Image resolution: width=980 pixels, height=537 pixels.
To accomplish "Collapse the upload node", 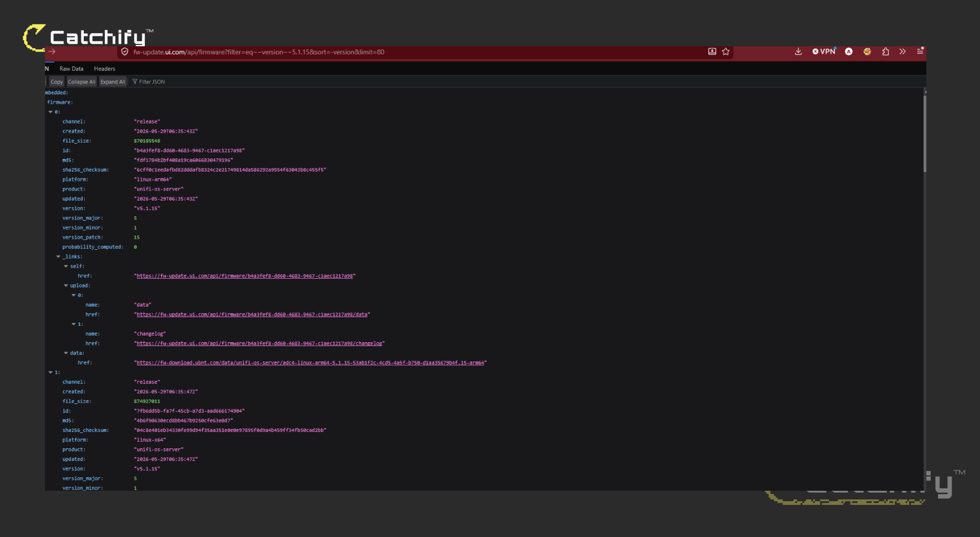I will pyautogui.click(x=66, y=285).
